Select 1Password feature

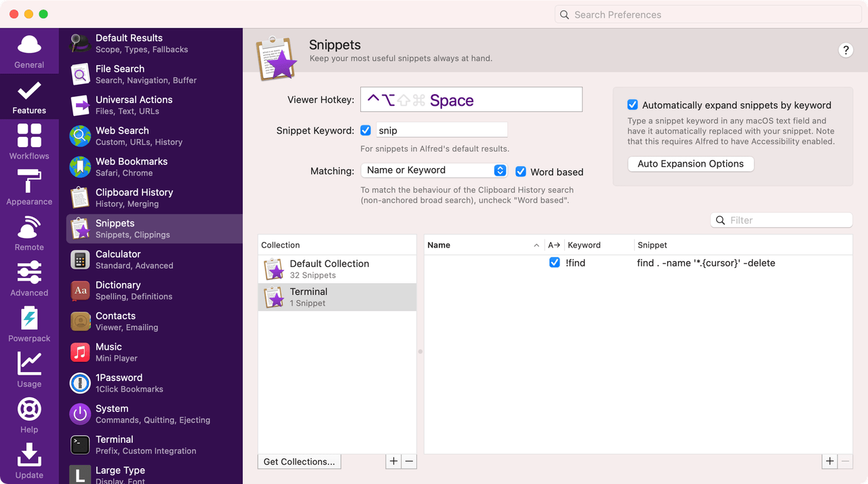point(155,383)
